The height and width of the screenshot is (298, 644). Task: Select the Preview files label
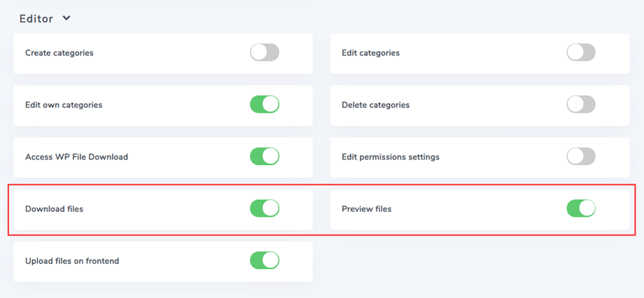[366, 208]
